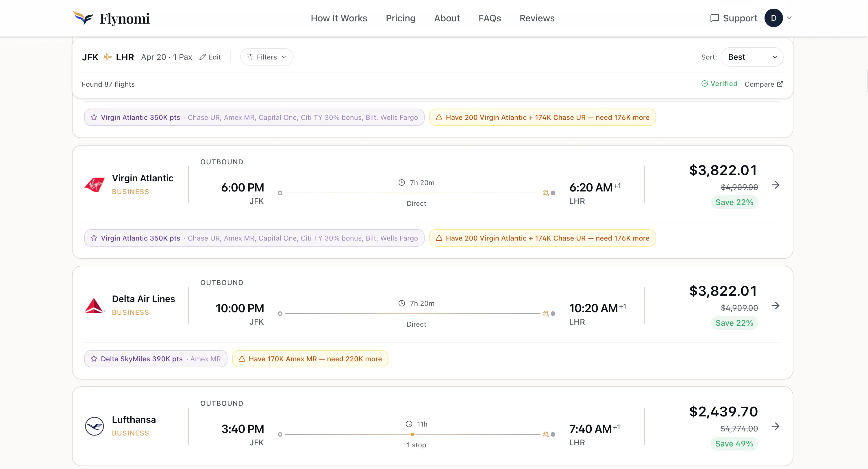
Task: Click the Verified checkmark icon
Action: 705,83
